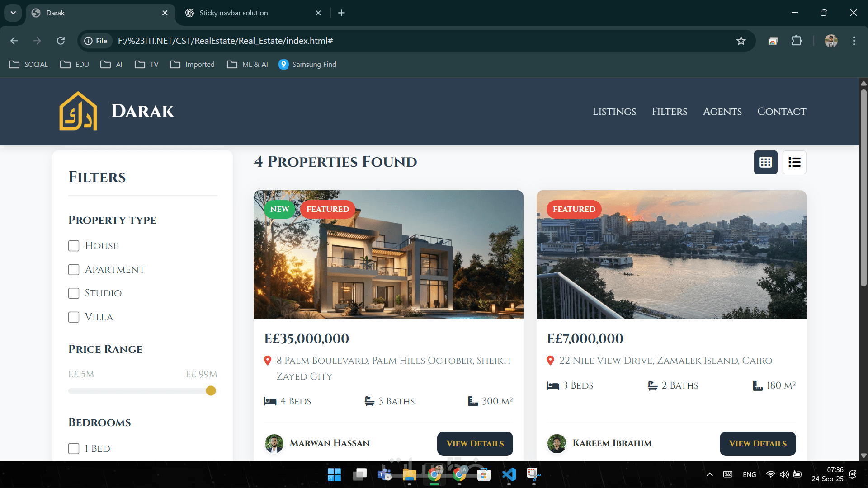The width and height of the screenshot is (868, 488).
Task: Check the House property type
Action: [74, 246]
